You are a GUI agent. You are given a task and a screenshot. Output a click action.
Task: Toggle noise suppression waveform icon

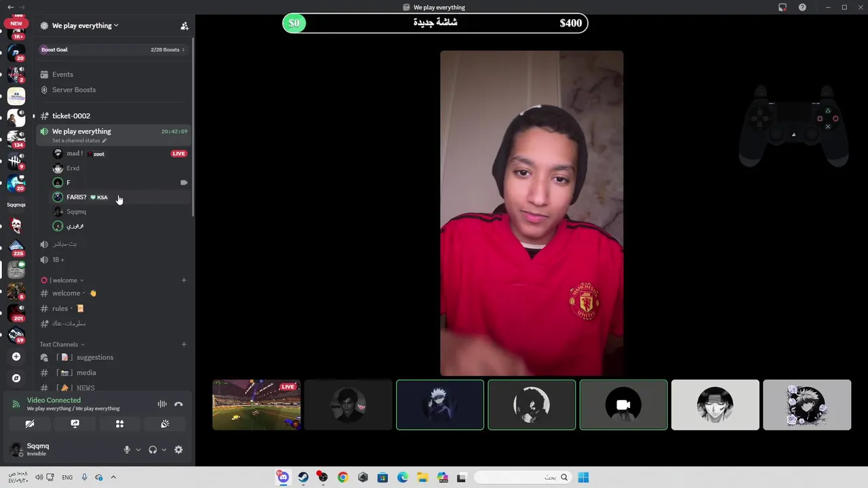[x=162, y=404]
